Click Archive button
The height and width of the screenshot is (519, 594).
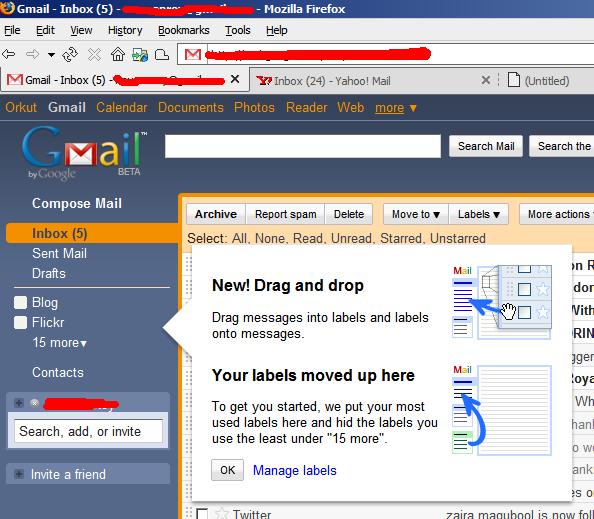pos(216,214)
